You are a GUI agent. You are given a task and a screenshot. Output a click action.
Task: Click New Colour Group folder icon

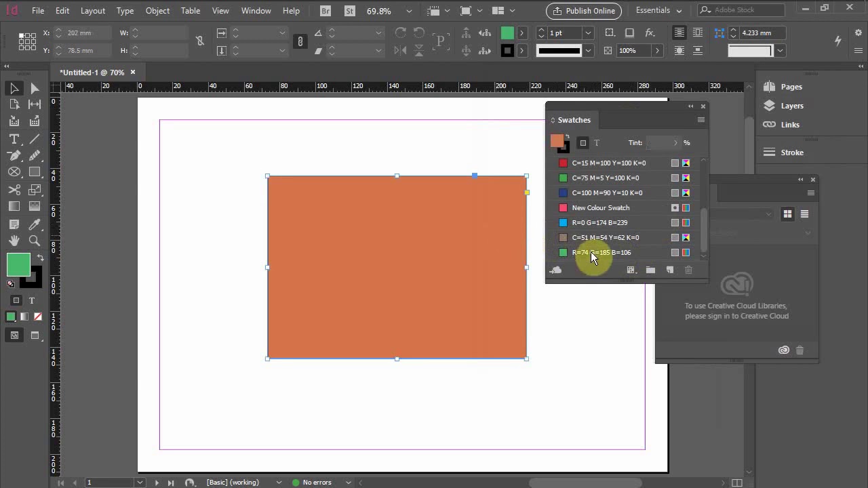650,270
